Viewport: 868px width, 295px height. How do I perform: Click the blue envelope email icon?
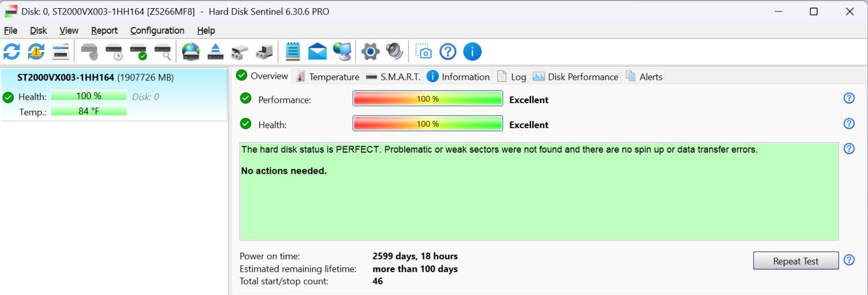coord(317,52)
